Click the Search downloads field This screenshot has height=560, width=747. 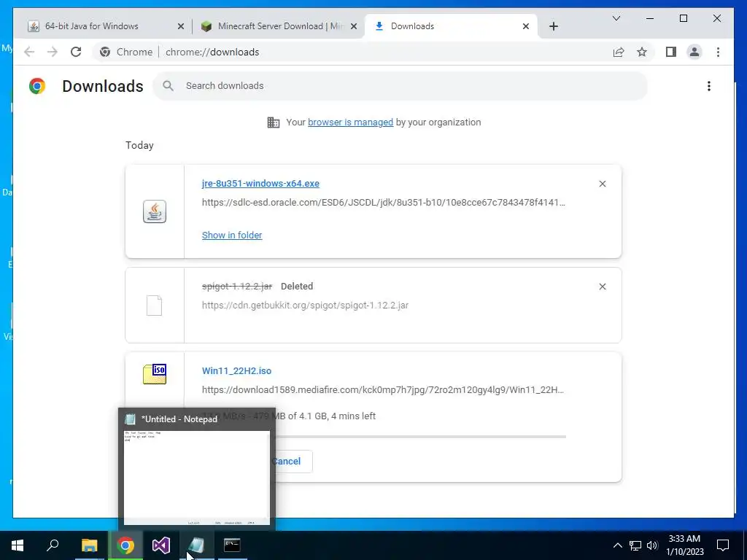(400, 86)
